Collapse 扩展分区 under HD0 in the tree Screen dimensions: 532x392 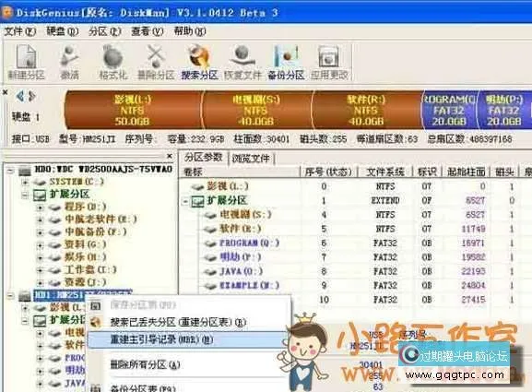click(x=25, y=195)
